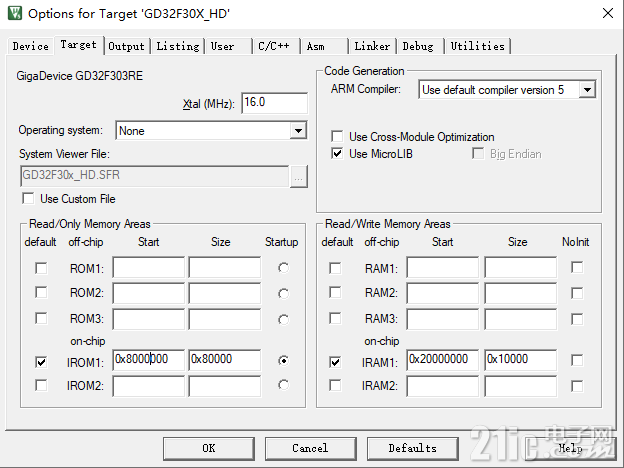Select the IROM1 Startup radio button
This screenshot has width=624, height=468.
(283, 361)
